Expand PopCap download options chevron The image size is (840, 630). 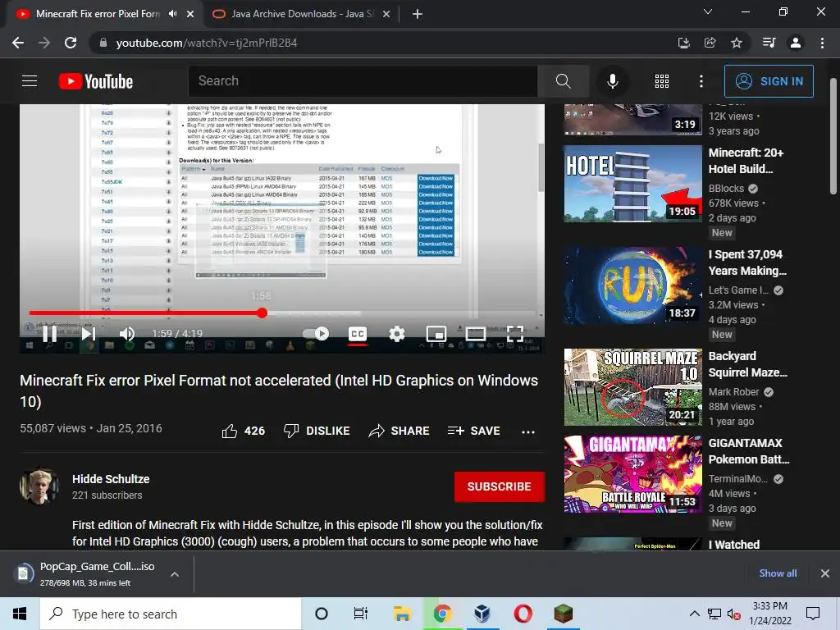[175, 573]
